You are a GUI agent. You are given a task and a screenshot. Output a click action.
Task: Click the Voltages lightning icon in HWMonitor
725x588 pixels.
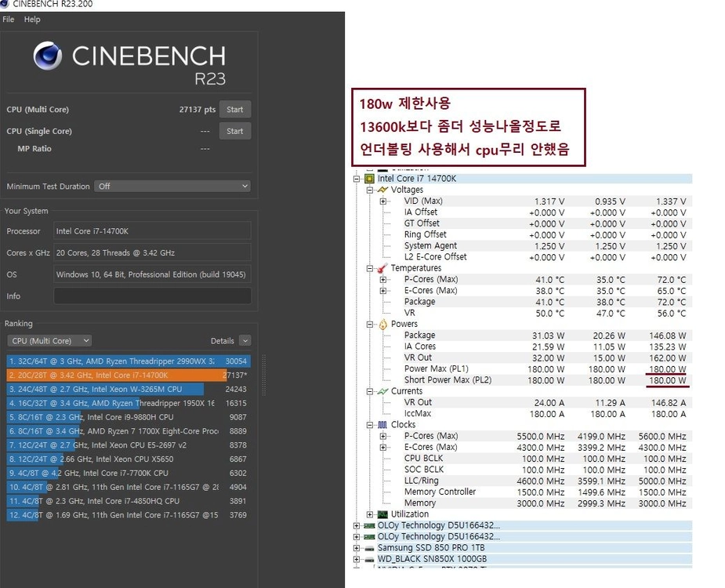(x=382, y=190)
